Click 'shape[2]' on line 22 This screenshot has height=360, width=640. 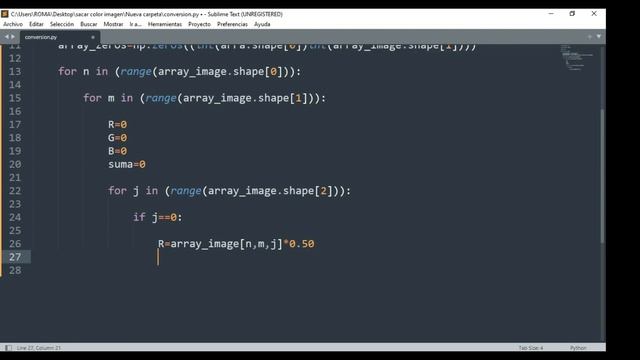307,191
